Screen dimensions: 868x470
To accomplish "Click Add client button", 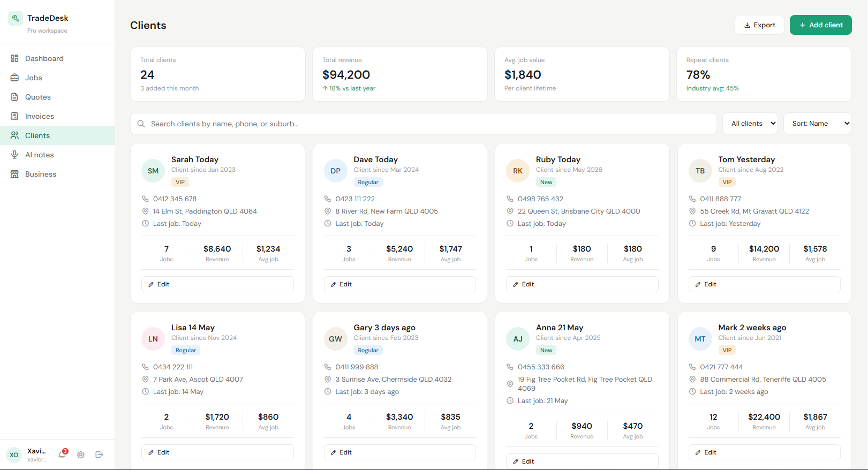I will (x=820, y=25).
